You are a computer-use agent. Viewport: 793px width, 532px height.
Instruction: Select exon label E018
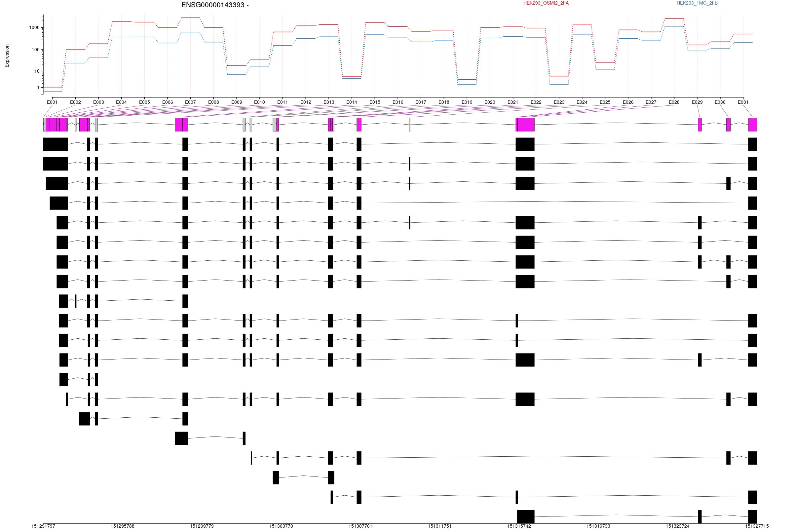click(x=444, y=102)
